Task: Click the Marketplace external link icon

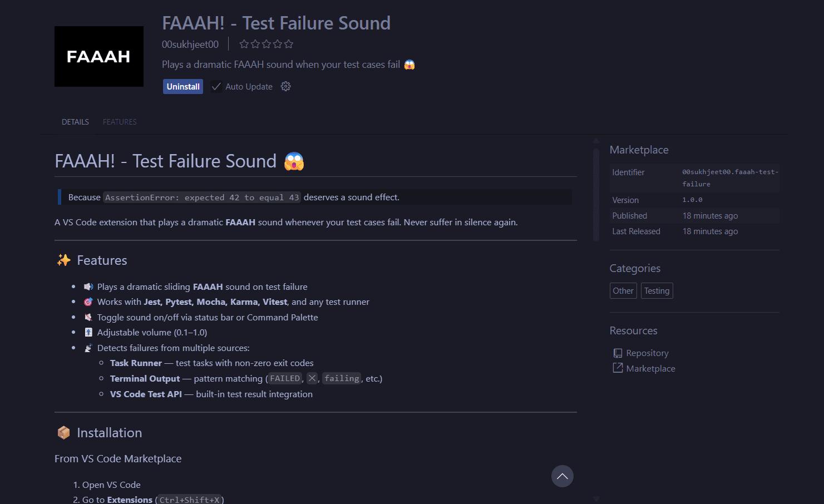Action: tap(618, 368)
